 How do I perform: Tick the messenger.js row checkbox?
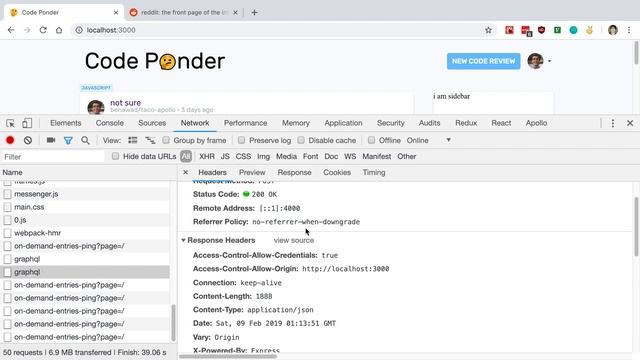coord(7,194)
